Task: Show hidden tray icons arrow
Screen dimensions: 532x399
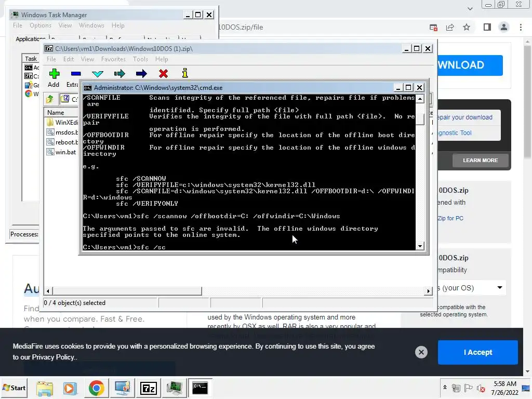Action: tap(445, 388)
